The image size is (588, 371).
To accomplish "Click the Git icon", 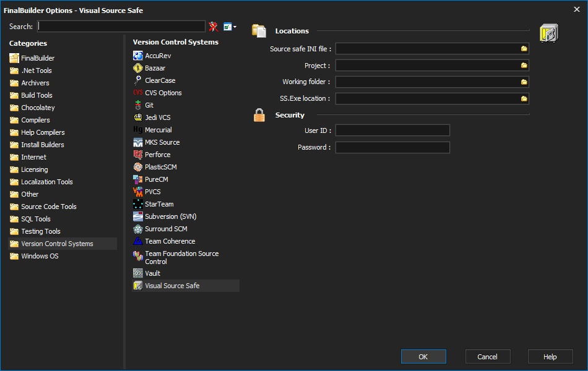I will pyautogui.click(x=138, y=105).
